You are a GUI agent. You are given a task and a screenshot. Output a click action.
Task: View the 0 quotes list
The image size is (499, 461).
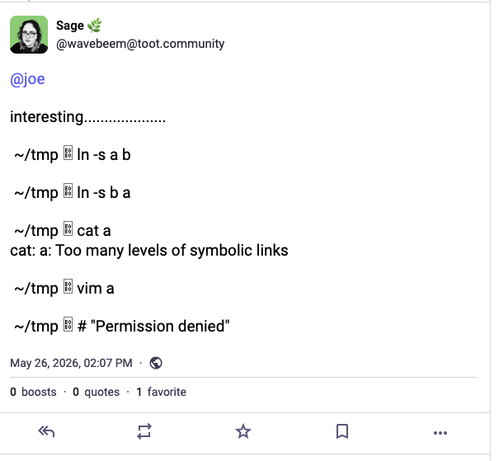[96, 392]
